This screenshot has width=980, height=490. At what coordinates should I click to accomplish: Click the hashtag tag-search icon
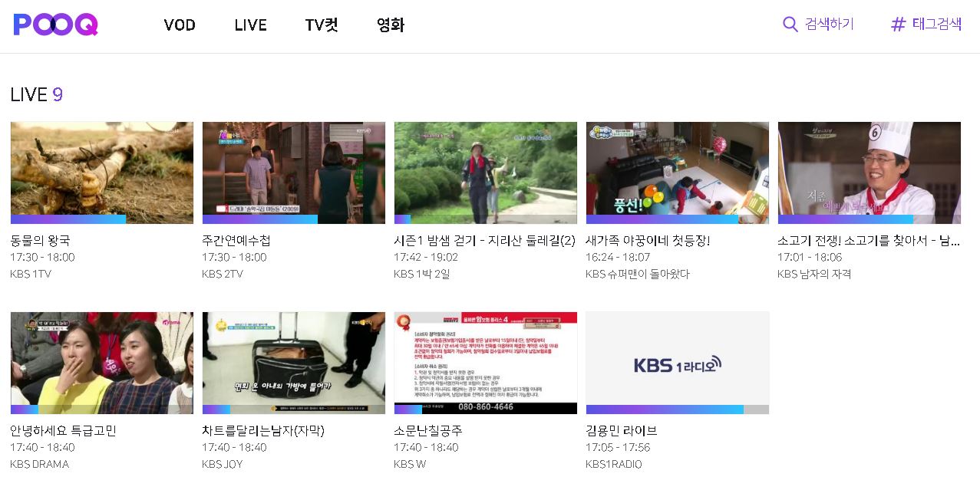point(898,25)
